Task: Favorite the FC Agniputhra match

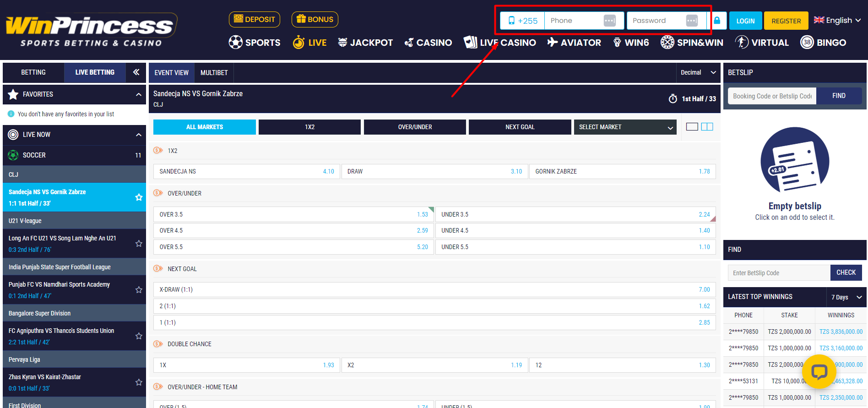Action: click(139, 336)
